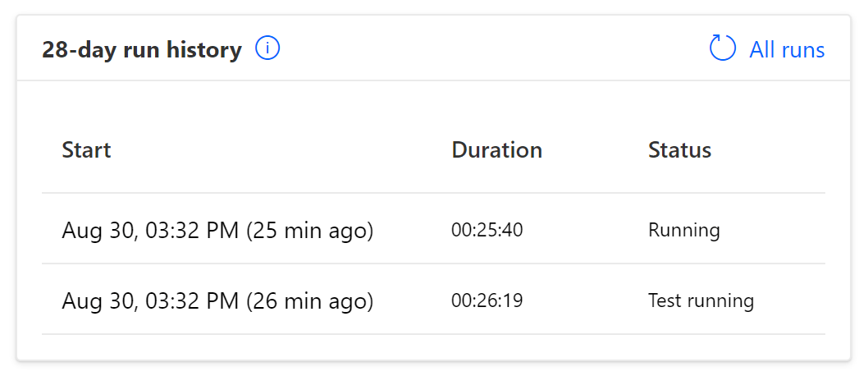Open the run started 25 min ago
Screen dimensions: 868x376
click(217, 231)
